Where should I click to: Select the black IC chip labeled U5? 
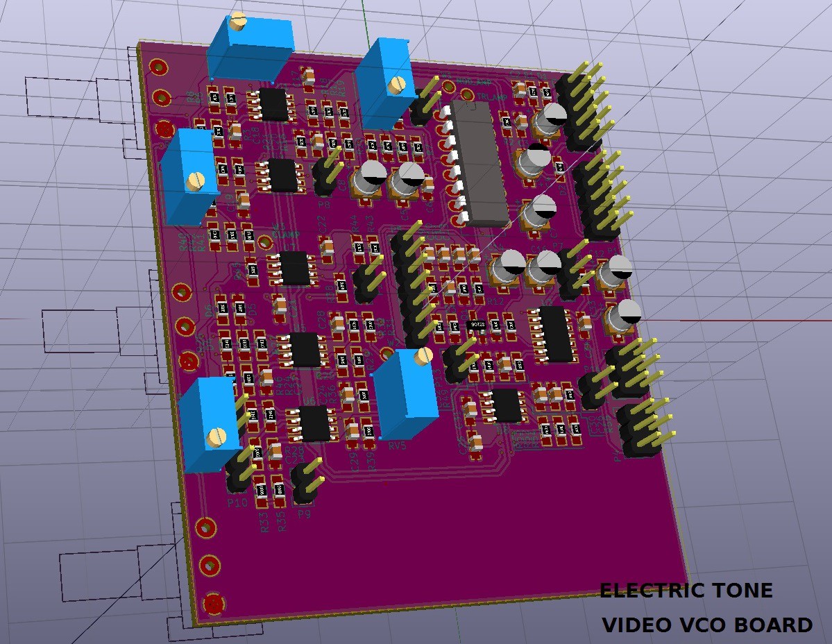point(305,349)
